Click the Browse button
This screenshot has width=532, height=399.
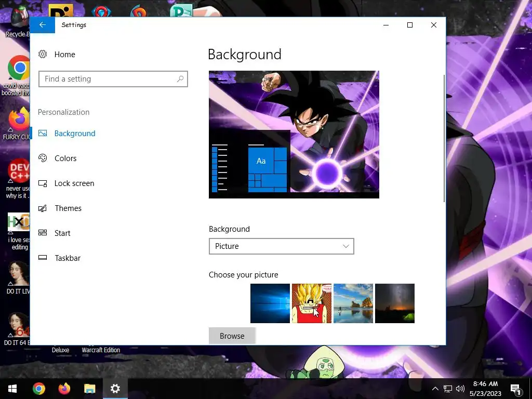click(232, 336)
